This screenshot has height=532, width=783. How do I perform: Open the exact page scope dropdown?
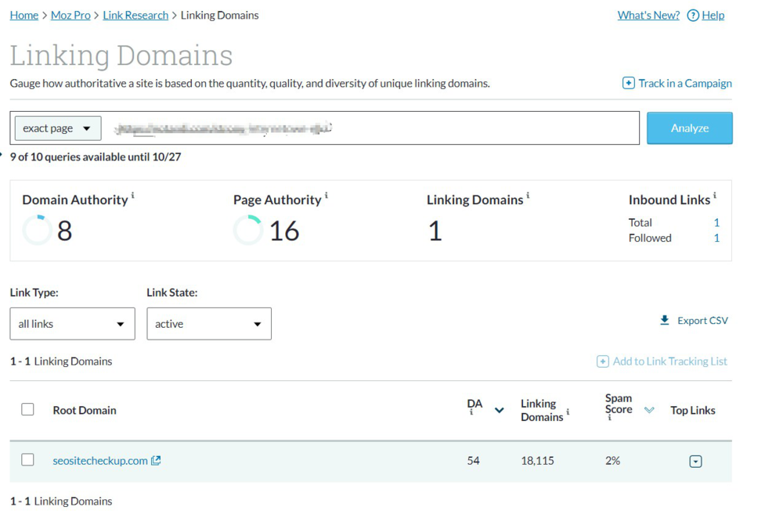58,128
